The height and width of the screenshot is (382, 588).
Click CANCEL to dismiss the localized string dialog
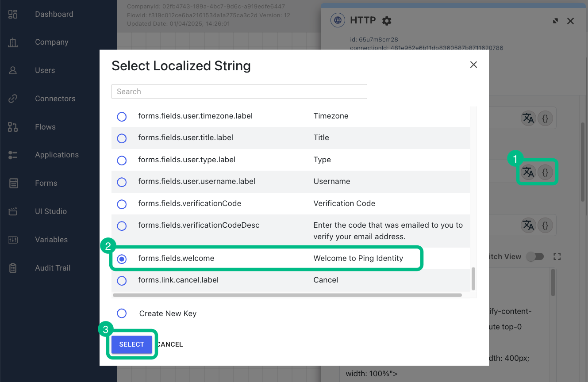coord(170,344)
